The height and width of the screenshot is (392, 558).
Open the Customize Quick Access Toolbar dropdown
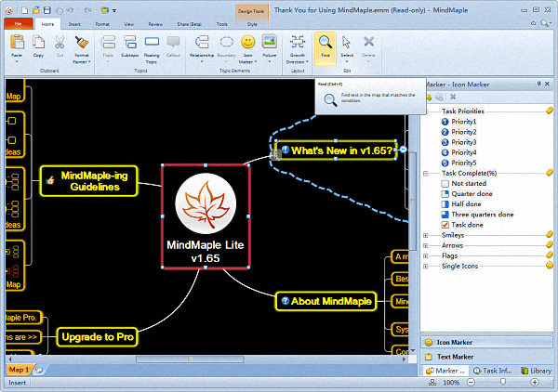[x=114, y=10]
